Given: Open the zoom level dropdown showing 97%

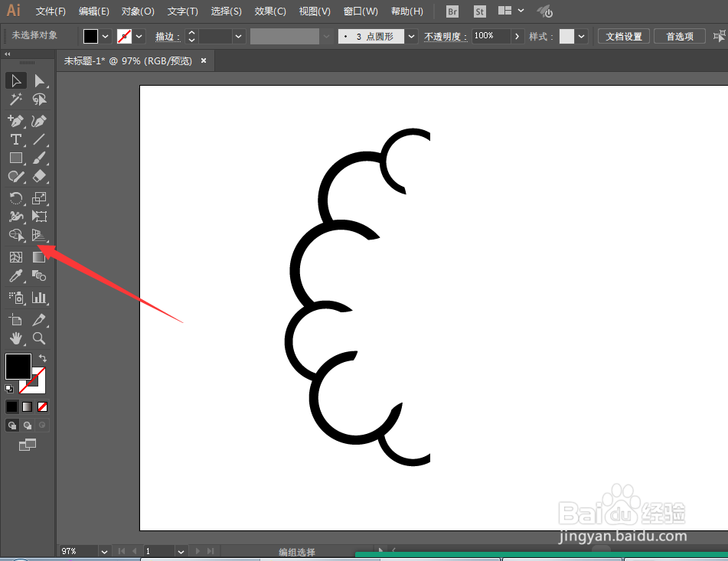Looking at the screenshot, I should tap(104, 550).
